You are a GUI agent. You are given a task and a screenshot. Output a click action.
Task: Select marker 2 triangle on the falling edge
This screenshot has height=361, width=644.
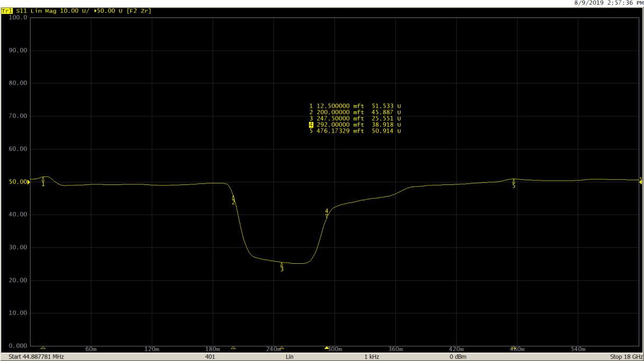coord(233,199)
